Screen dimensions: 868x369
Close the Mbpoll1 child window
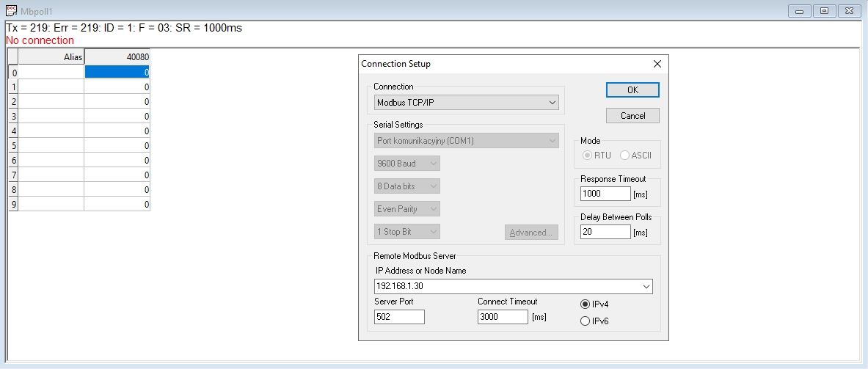[849, 10]
